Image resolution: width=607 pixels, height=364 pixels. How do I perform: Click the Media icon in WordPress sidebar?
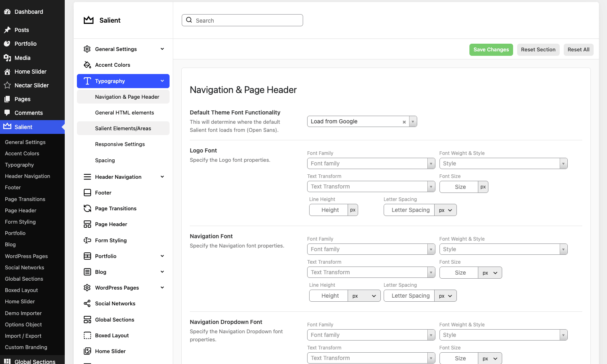pyautogui.click(x=7, y=58)
